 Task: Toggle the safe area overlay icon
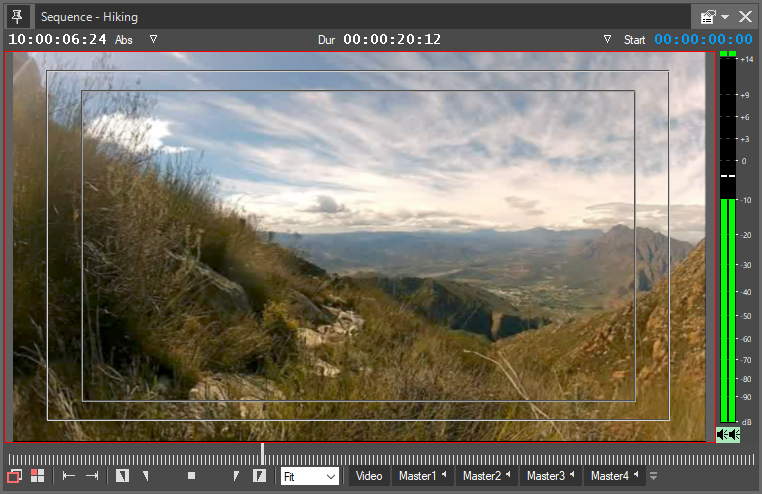(15, 477)
